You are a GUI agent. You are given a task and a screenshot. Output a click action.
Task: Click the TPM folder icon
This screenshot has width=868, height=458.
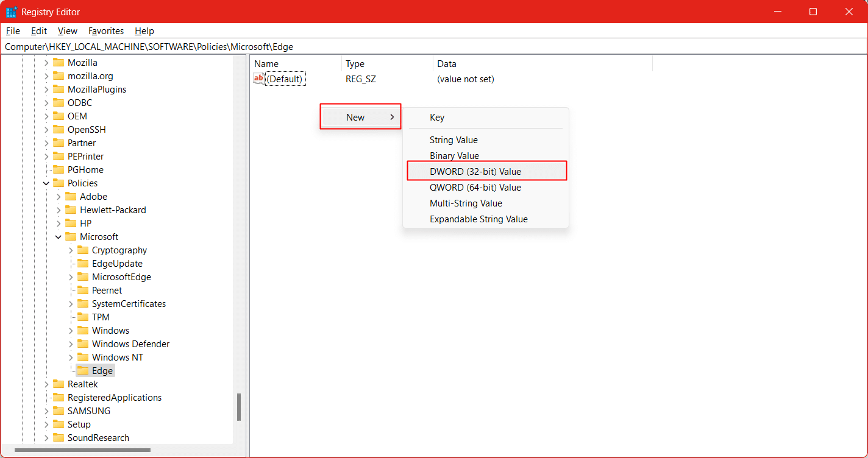coord(83,317)
